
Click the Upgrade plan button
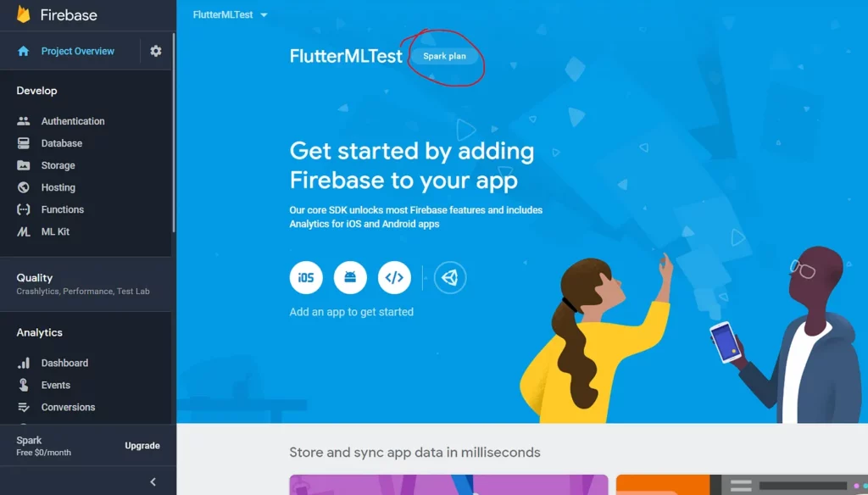(x=142, y=446)
